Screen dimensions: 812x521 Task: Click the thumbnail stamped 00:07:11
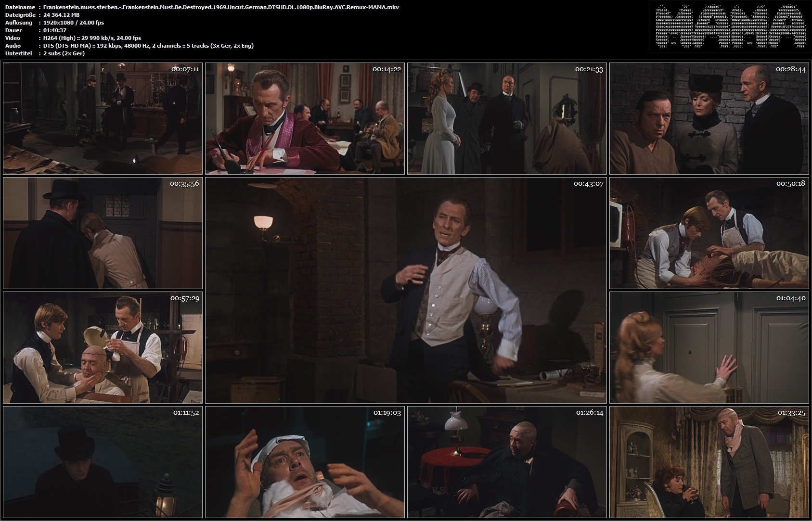pyautogui.click(x=103, y=118)
